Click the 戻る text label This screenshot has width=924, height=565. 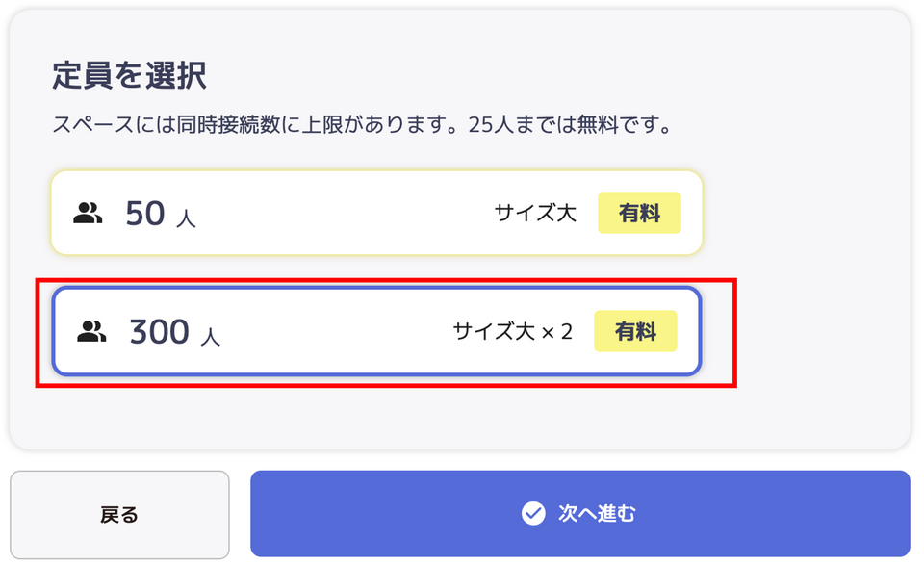[x=119, y=514]
